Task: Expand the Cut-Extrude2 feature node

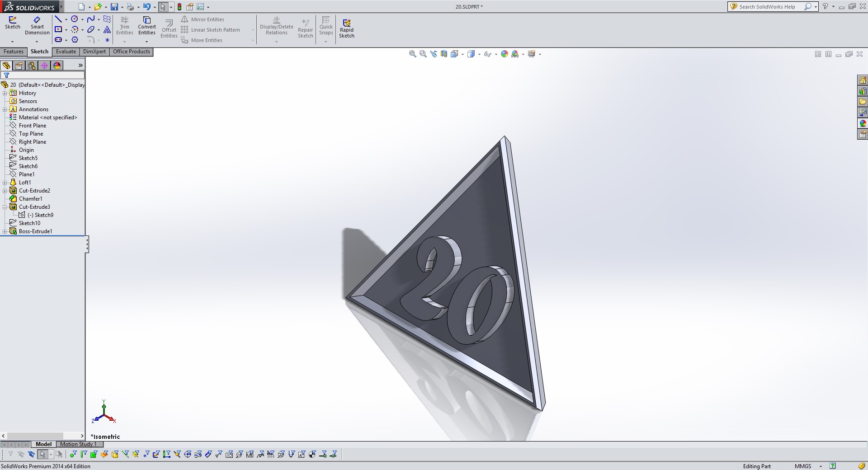Action: (5, 191)
